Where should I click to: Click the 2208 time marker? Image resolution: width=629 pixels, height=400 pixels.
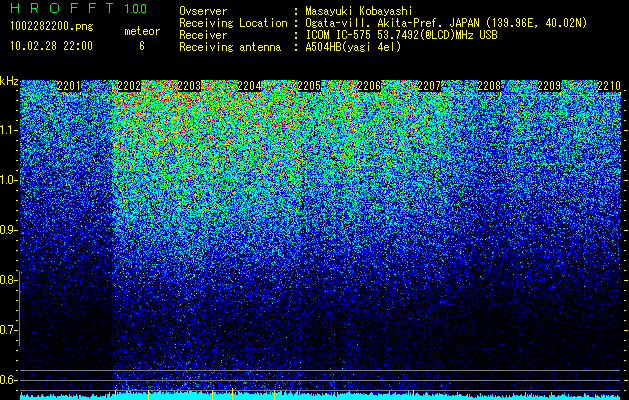click(489, 86)
